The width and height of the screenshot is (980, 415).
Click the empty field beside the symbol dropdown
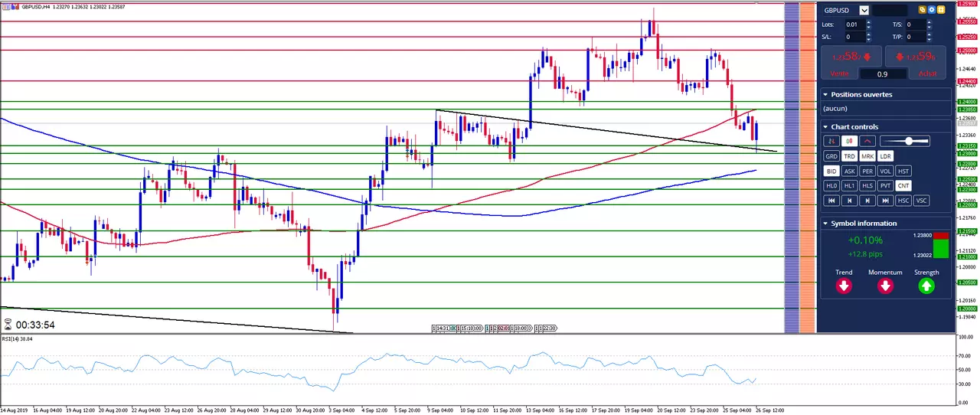tap(890, 10)
